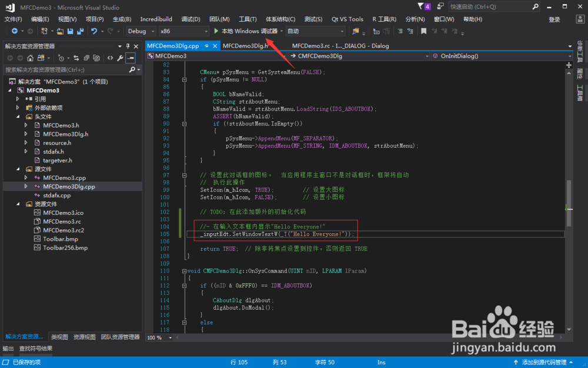
Task: Start debugging with the green play icon
Action: (216, 31)
